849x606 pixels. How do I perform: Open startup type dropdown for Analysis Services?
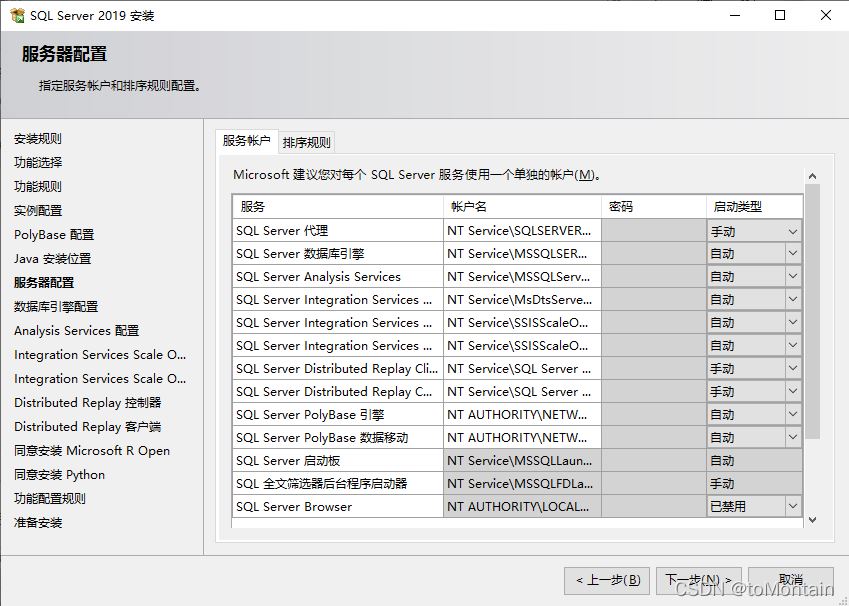tap(793, 277)
